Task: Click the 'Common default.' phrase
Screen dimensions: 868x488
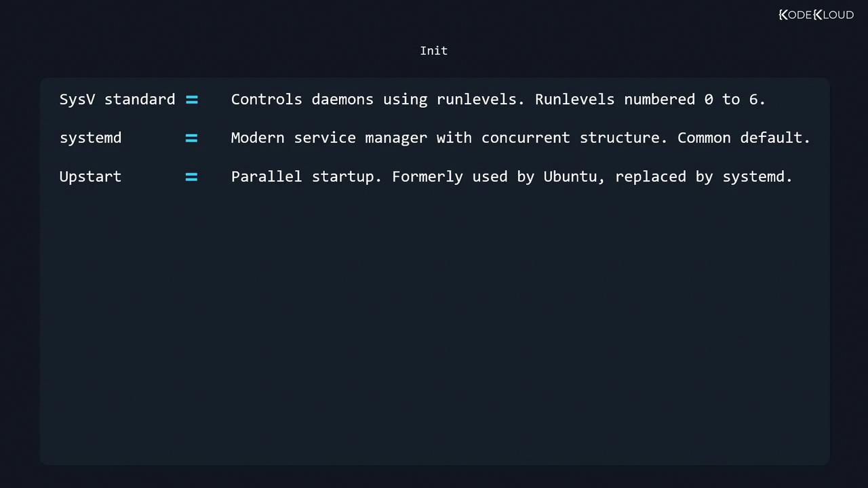Action: tap(743, 138)
